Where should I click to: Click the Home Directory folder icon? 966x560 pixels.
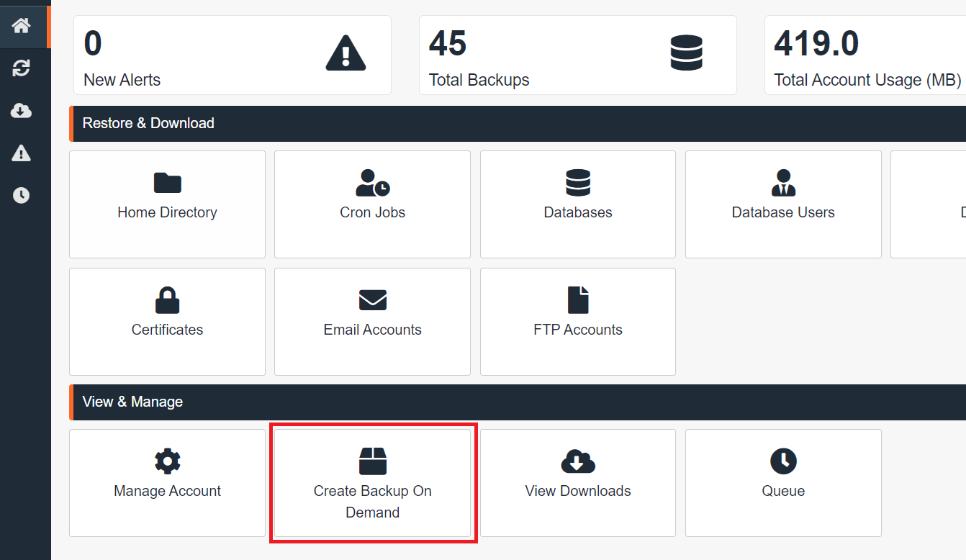167,183
